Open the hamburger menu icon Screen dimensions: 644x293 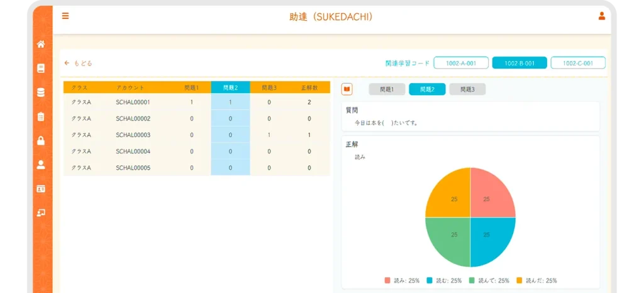(x=65, y=16)
